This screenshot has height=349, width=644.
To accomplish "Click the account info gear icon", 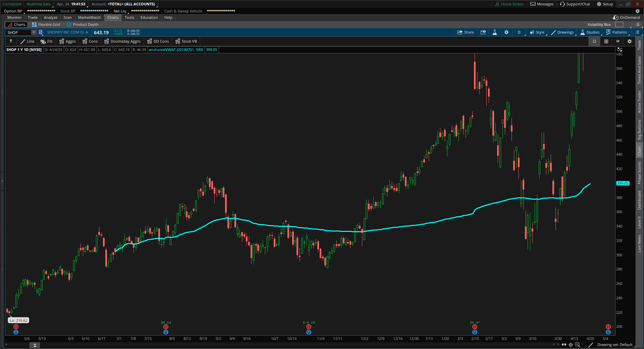I will pos(638,11).
